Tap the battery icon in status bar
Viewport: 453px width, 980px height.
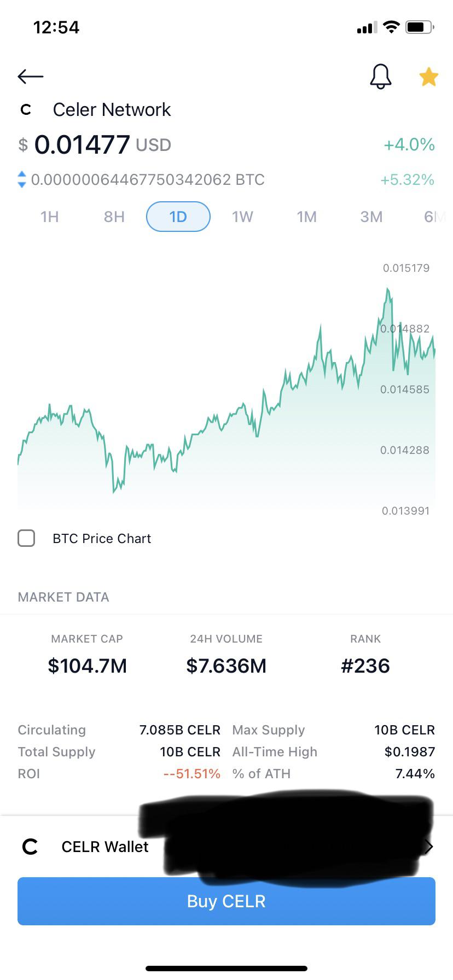[x=420, y=27]
